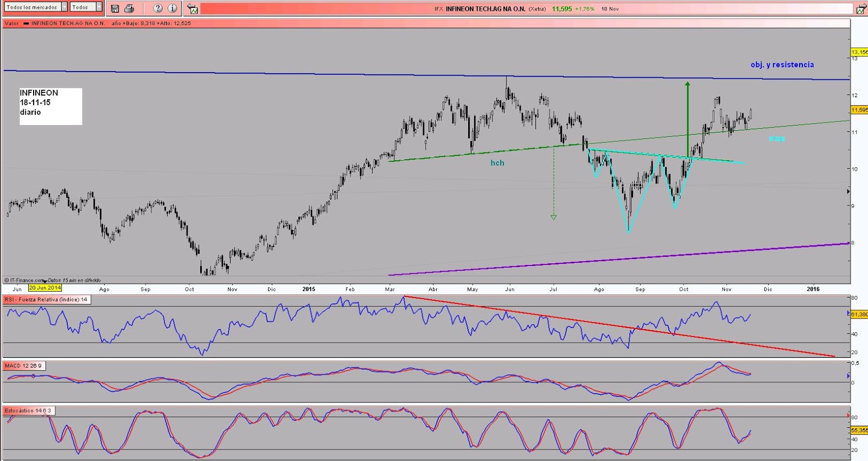This screenshot has height=461, width=868.
Task: Click the 'año +Bajo: 8,318 +Alto: 12,525' text
Action: click(x=151, y=23)
